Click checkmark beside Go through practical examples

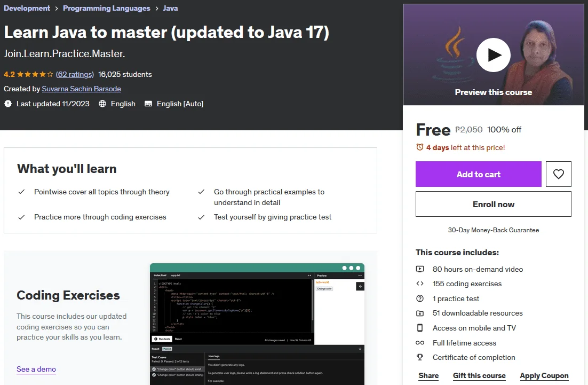201,192
